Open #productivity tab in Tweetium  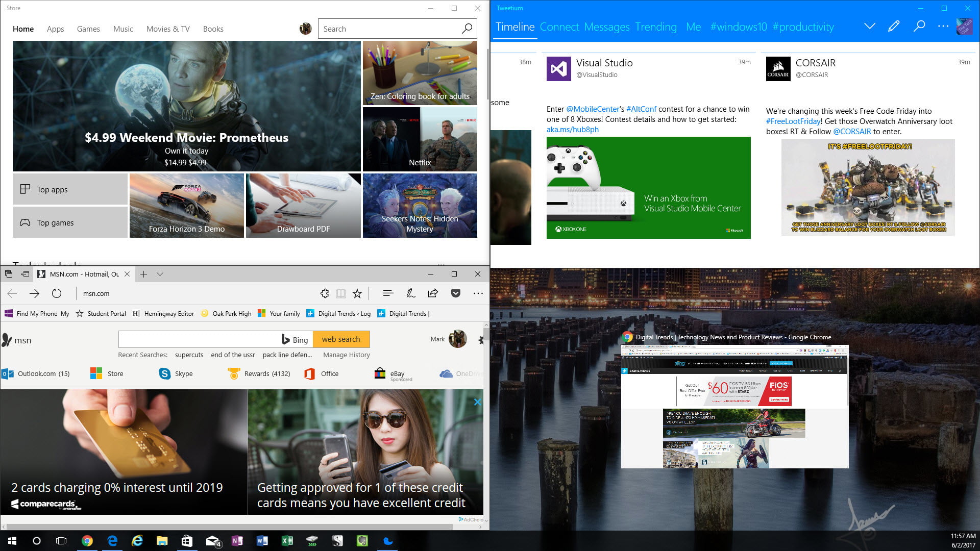click(803, 27)
